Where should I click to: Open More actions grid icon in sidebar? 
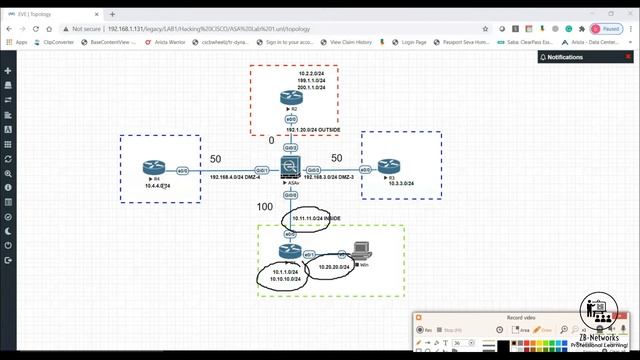[x=8, y=144]
